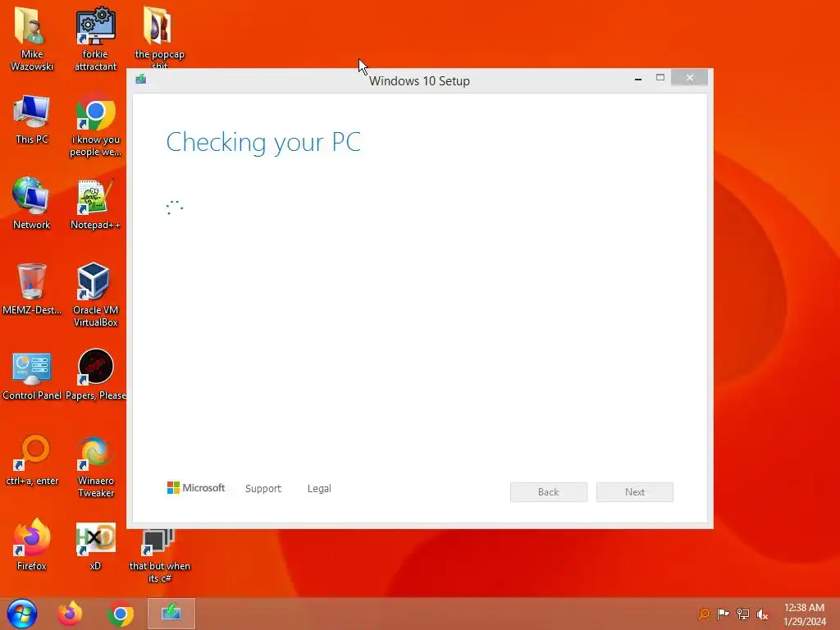Viewport: 840px width, 630px height.
Task: Select the Winaero Tweaker shortcut
Action: pyautogui.click(x=95, y=466)
